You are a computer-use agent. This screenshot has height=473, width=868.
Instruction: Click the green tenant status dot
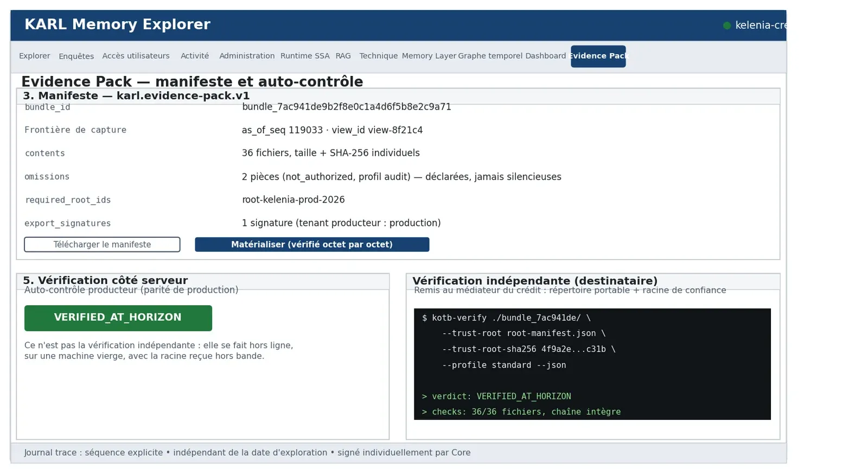[x=727, y=26]
